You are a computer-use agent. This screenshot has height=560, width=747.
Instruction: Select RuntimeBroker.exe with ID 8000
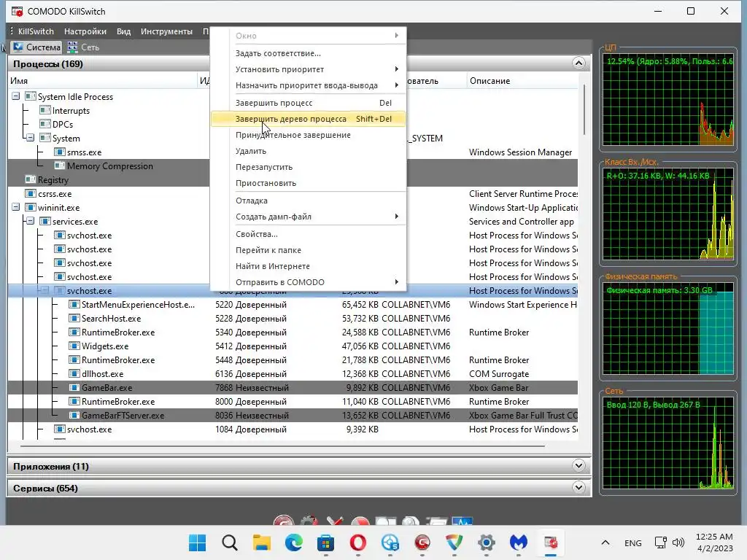(x=118, y=402)
